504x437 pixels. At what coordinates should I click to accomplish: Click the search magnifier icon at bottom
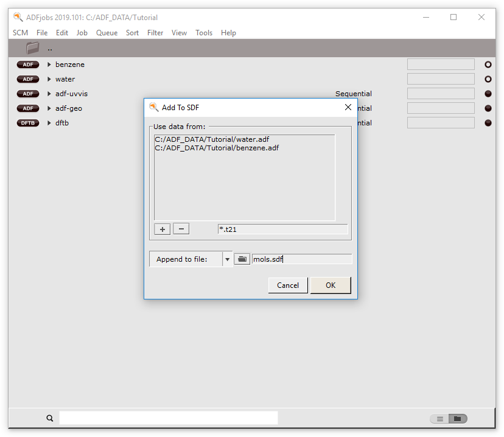point(50,418)
